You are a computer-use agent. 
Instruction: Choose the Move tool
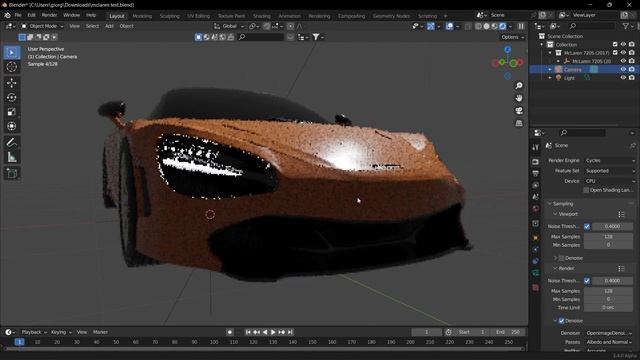coord(12,83)
